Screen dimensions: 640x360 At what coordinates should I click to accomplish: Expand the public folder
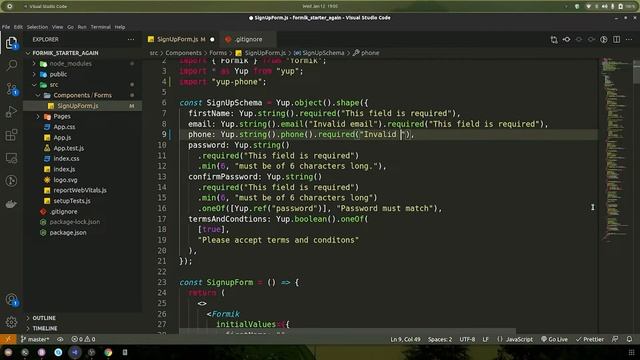58,74
